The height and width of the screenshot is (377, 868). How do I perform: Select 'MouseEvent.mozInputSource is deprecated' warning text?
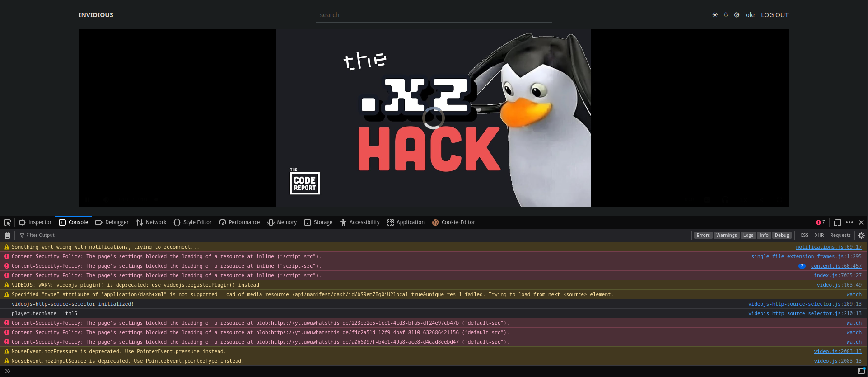128,361
